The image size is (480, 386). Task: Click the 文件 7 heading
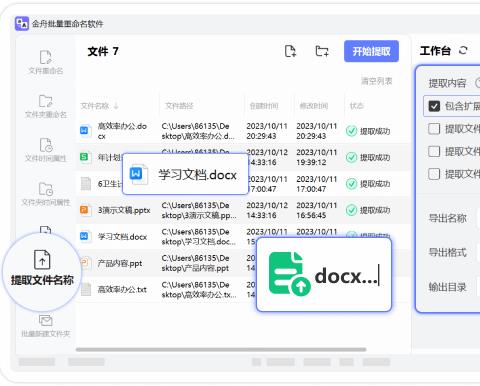(103, 51)
